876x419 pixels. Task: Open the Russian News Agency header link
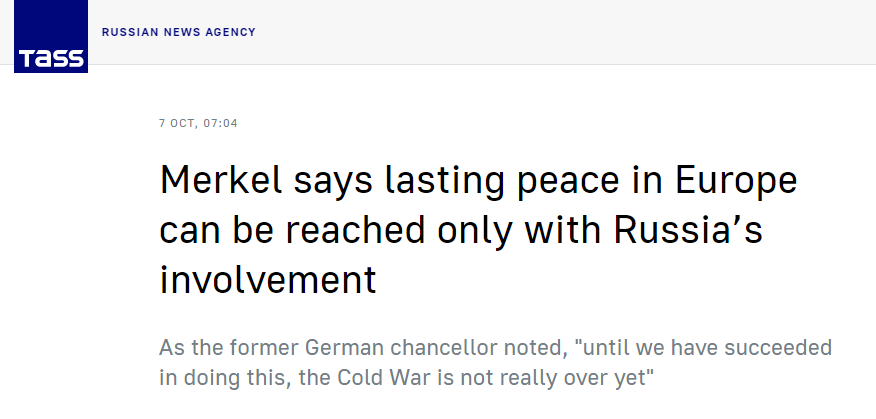[178, 32]
